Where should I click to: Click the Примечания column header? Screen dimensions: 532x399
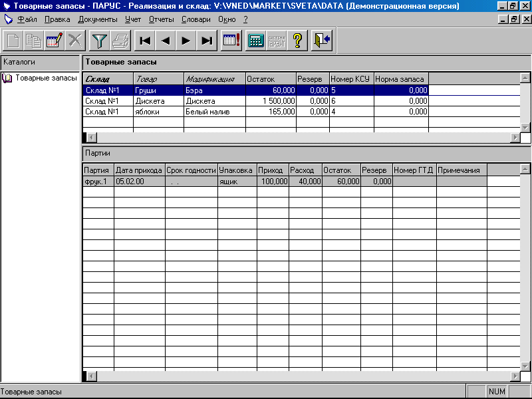(462, 170)
